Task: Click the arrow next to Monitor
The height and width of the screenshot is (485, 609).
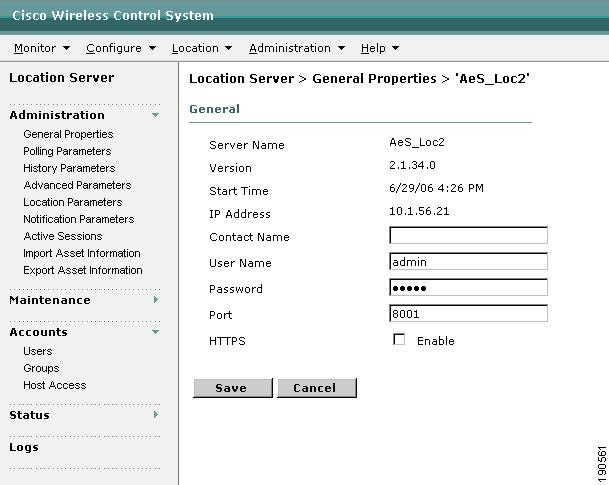Action: [66, 48]
